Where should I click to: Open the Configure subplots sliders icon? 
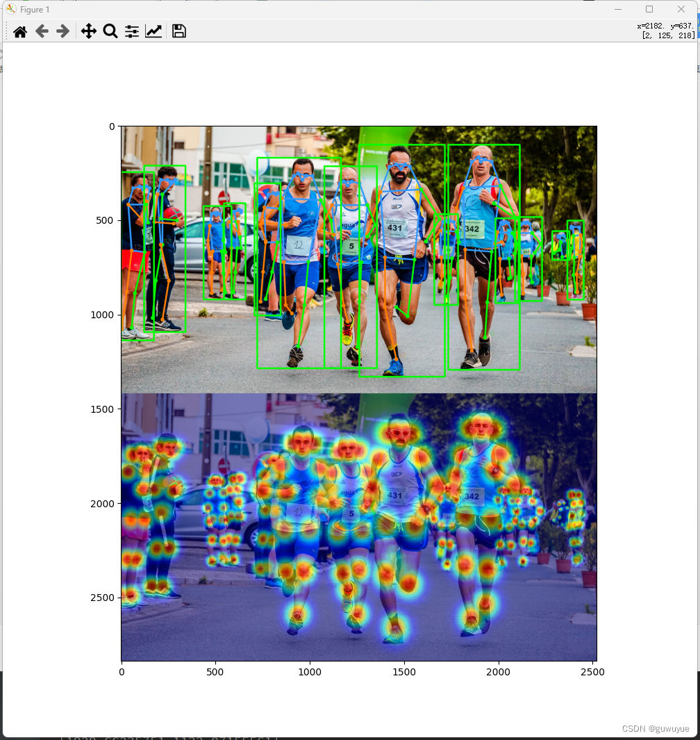(x=132, y=32)
